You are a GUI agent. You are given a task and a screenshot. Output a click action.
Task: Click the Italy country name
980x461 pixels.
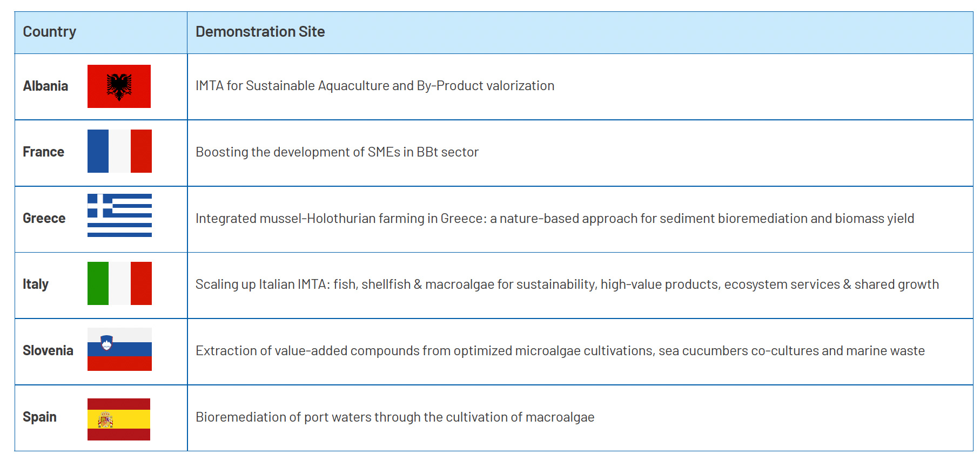tap(36, 284)
